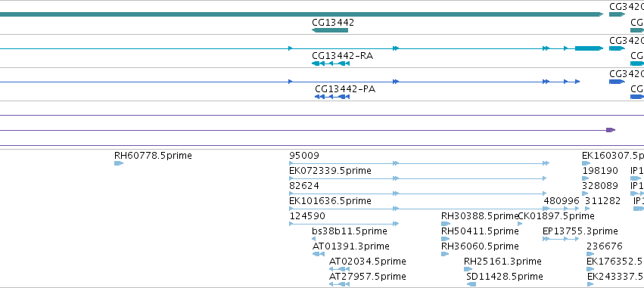Select the EK101636.5prime label

pos(330,201)
